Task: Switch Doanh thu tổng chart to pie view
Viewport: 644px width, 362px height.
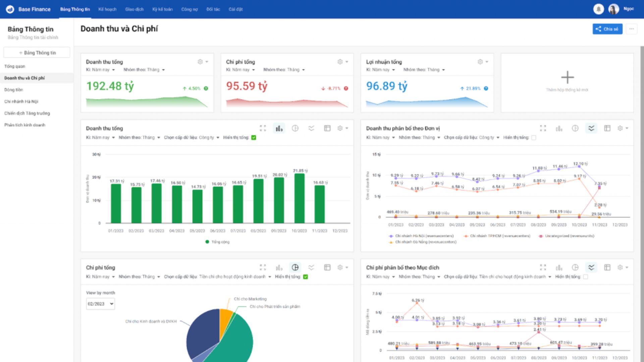Action: click(295, 128)
